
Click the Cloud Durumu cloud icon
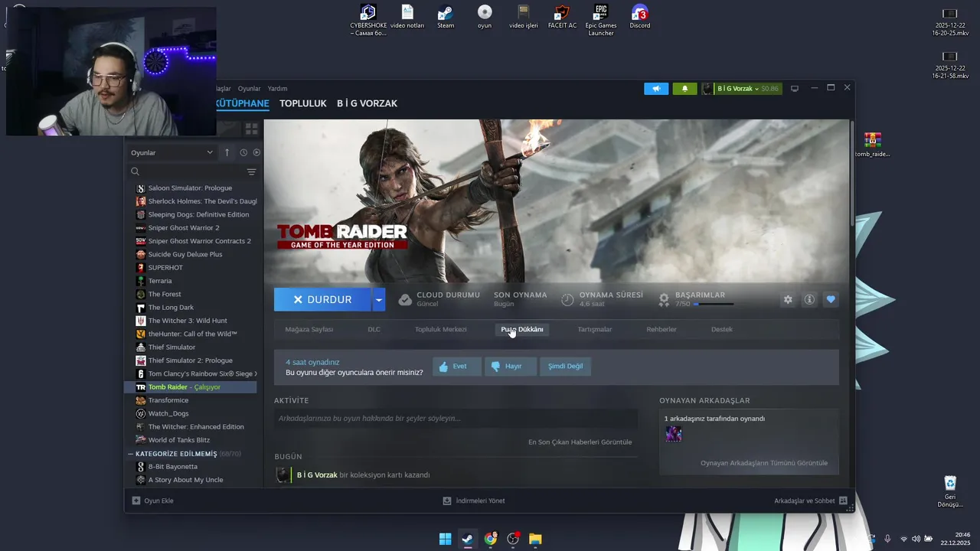405,299
